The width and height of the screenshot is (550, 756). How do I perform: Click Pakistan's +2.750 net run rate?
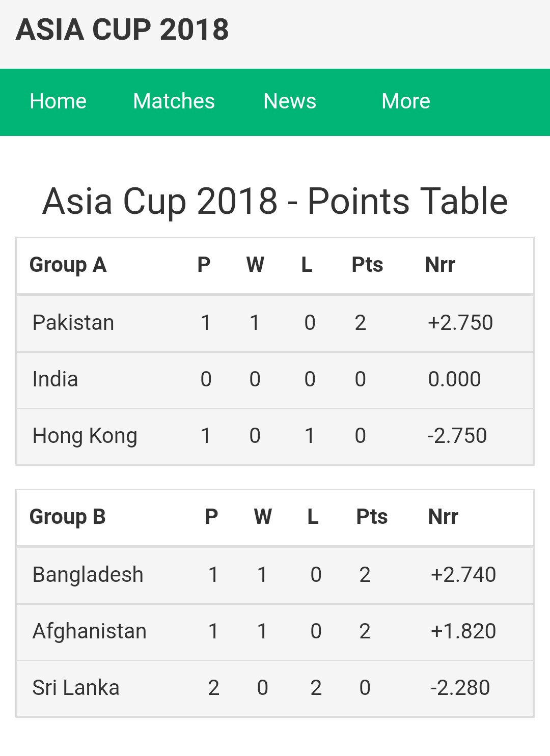[x=460, y=323]
